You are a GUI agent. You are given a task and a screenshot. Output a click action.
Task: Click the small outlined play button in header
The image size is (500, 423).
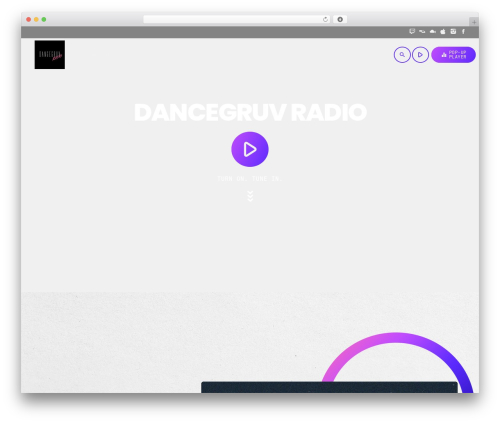[x=420, y=55]
